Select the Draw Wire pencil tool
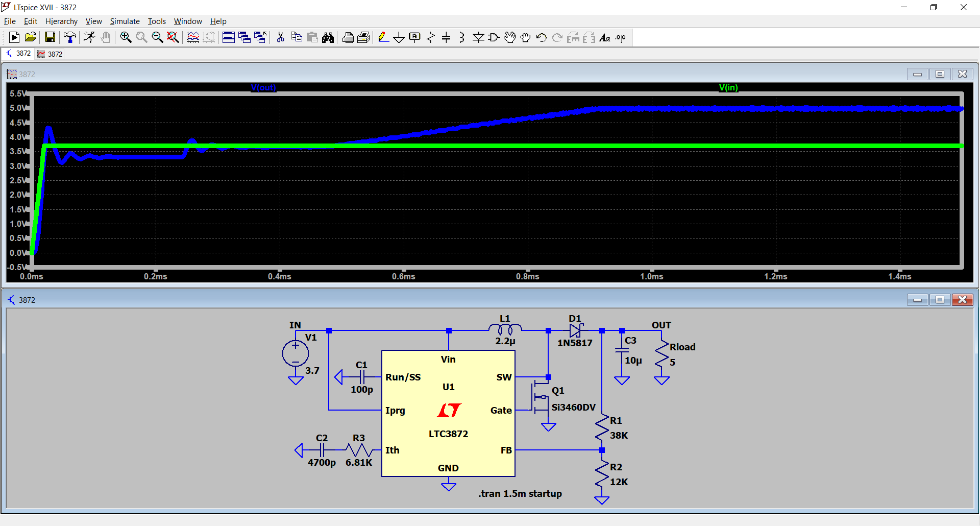980x526 pixels. tap(383, 37)
